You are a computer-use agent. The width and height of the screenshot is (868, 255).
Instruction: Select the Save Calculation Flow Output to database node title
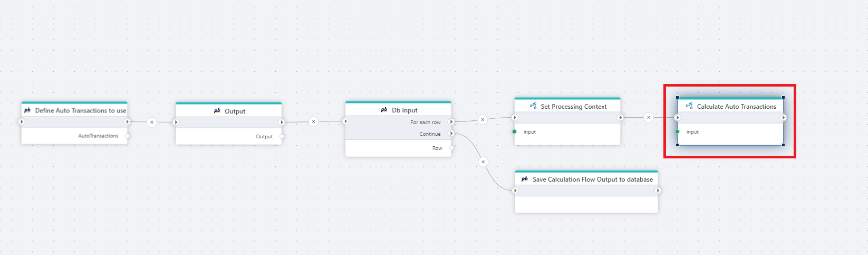(x=592, y=180)
